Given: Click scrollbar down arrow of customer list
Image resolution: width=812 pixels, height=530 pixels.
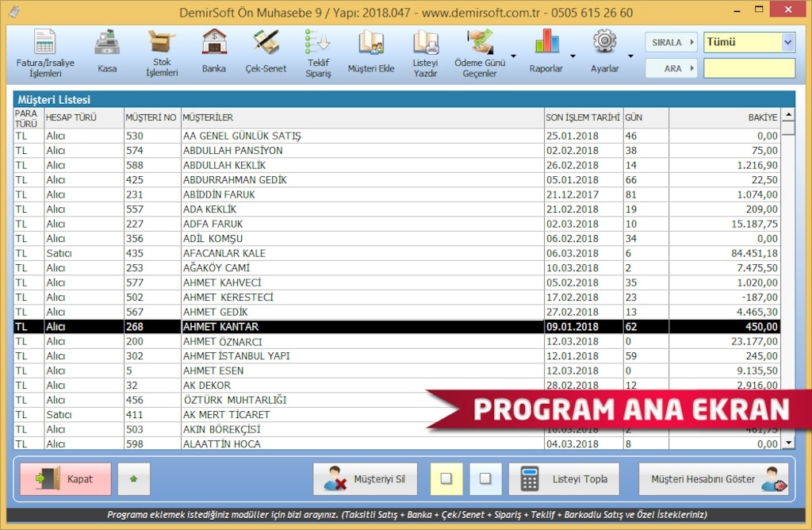Looking at the screenshot, I should pyautogui.click(x=788, y=443).
